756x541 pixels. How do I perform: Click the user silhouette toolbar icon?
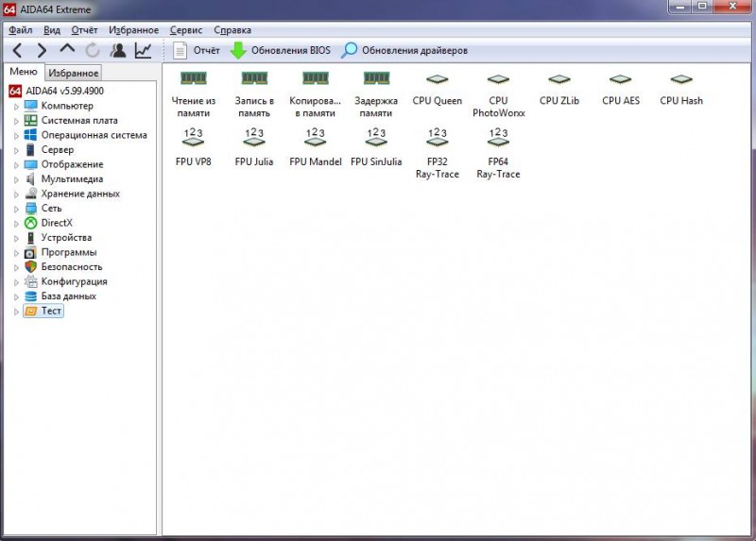(x=117, y=50)
